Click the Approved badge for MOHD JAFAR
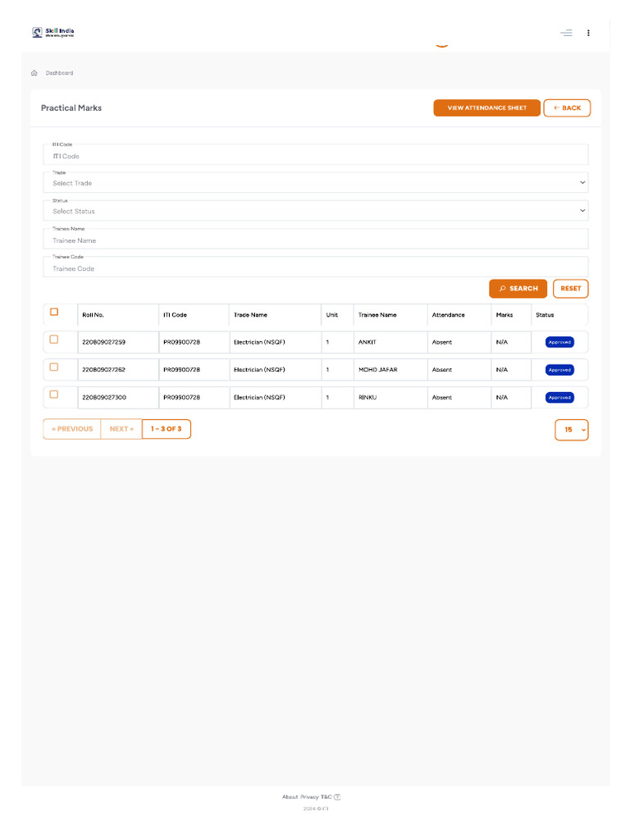 [x=559, y=370]
